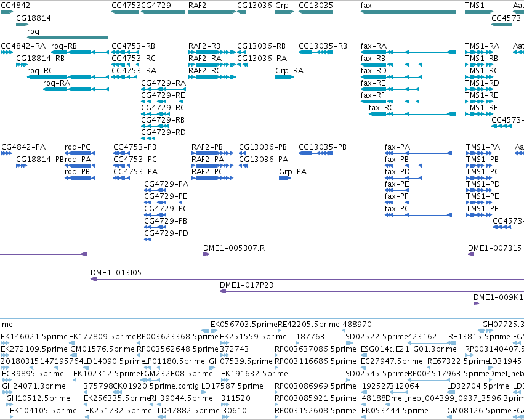
Task: Click transcript label CG4753-RC
Action: 134,59
